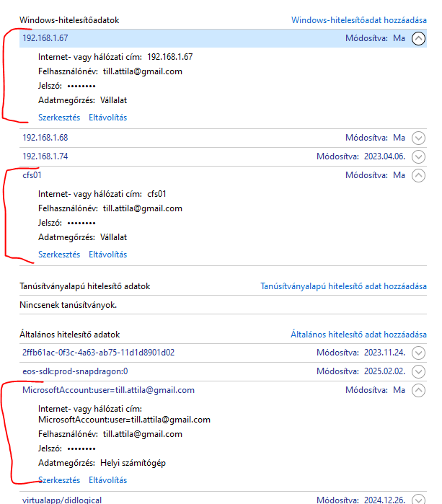The width and height of the screenshot is (442, 504).
Task: Click Általános hitelesítő adat hozzáadása link
Action: [x=358, y=335]
